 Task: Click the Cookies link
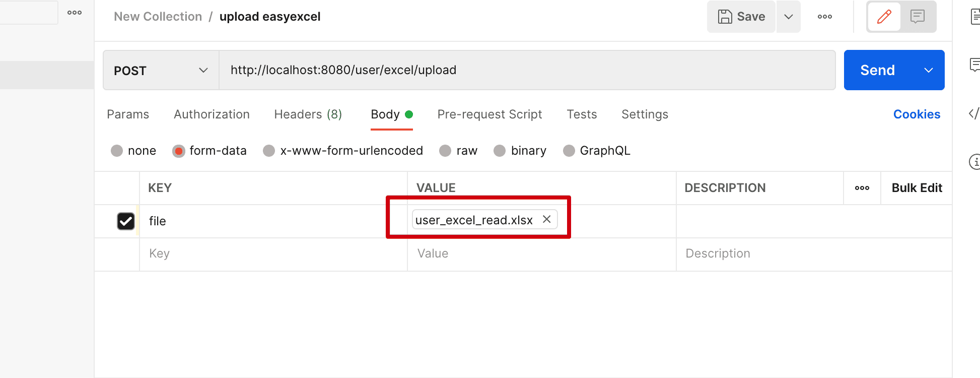pyautogui.click(x=917, y=114)
